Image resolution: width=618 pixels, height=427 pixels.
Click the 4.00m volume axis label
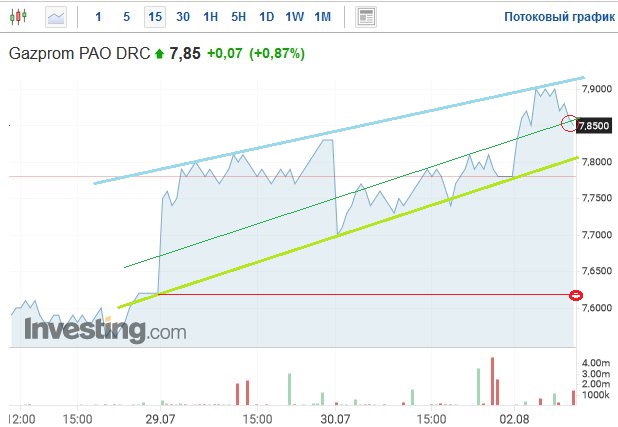click(x=596, y=363)
